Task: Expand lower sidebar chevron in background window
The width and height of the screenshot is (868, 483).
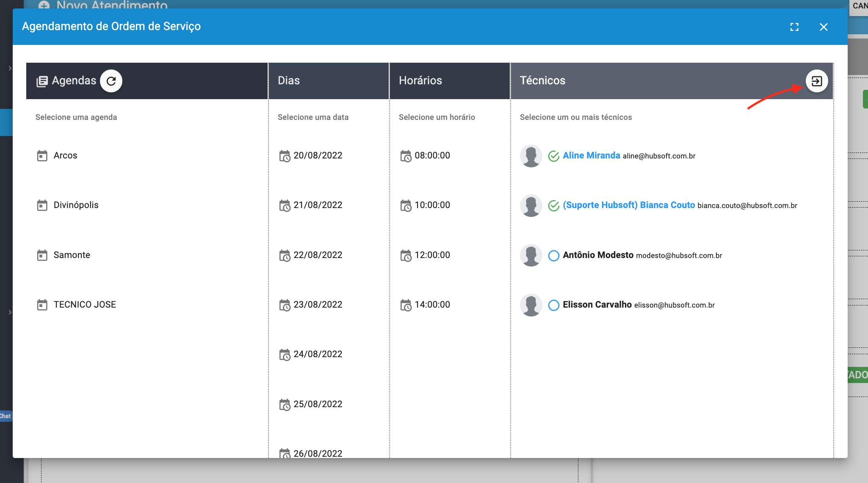Action: tap(10, 312)
